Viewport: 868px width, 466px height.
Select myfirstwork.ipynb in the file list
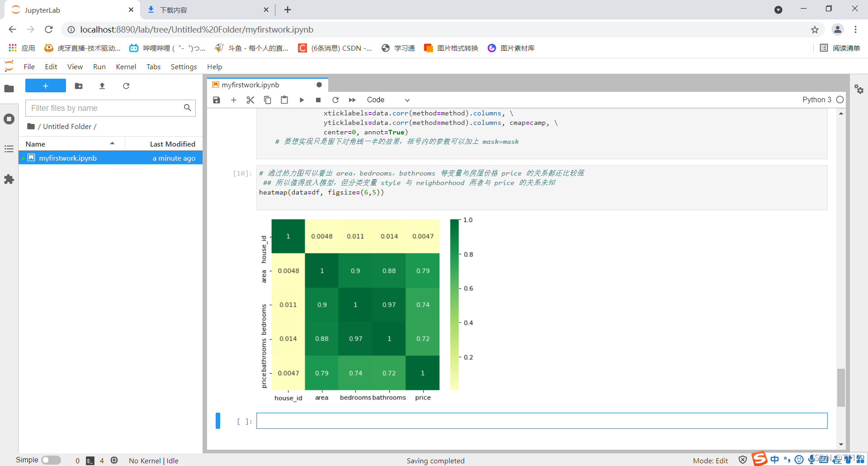pyautogui.click(x=110, y=158)
